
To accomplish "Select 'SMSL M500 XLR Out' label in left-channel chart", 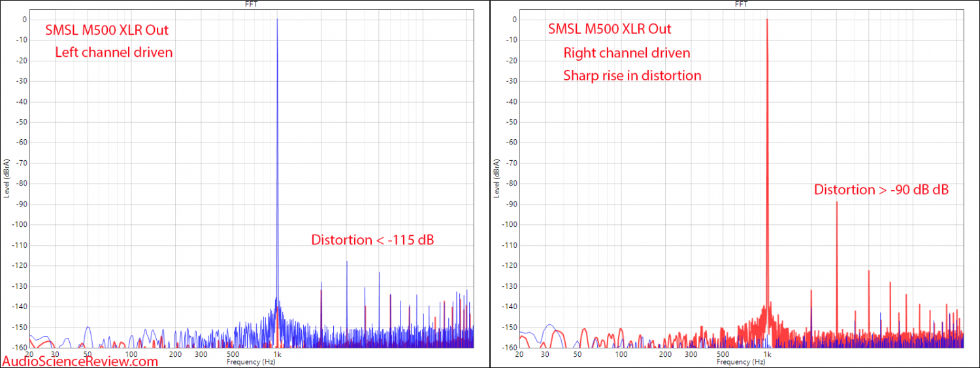I will pyautogui.click(x=106, y=29).
